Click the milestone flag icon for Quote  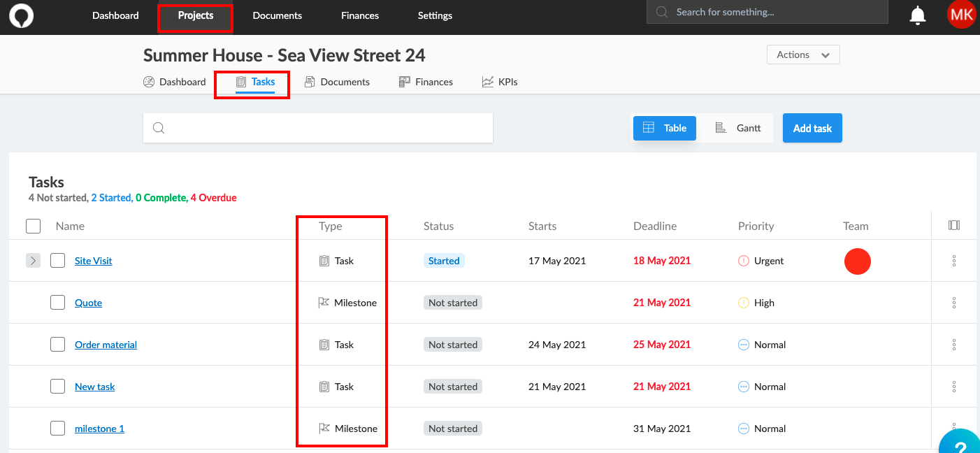(x=324, y=303)
